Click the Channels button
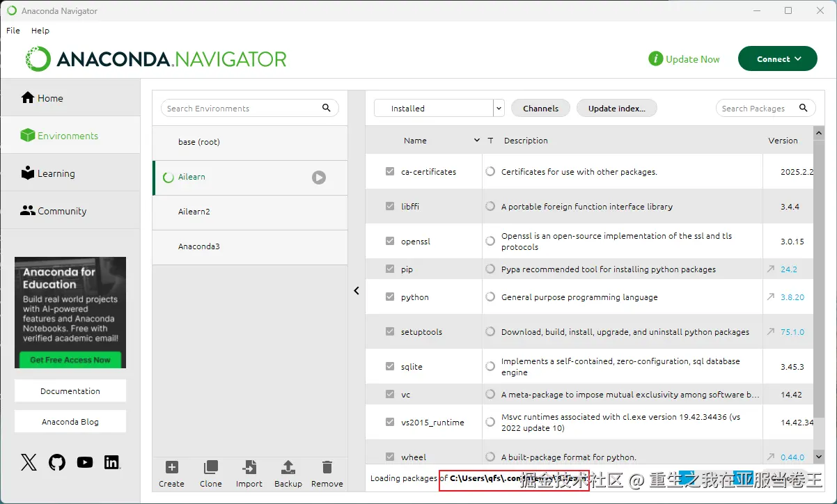Image resolution: width=837 pixels, height=504 pixels. (x=541, y=108)
